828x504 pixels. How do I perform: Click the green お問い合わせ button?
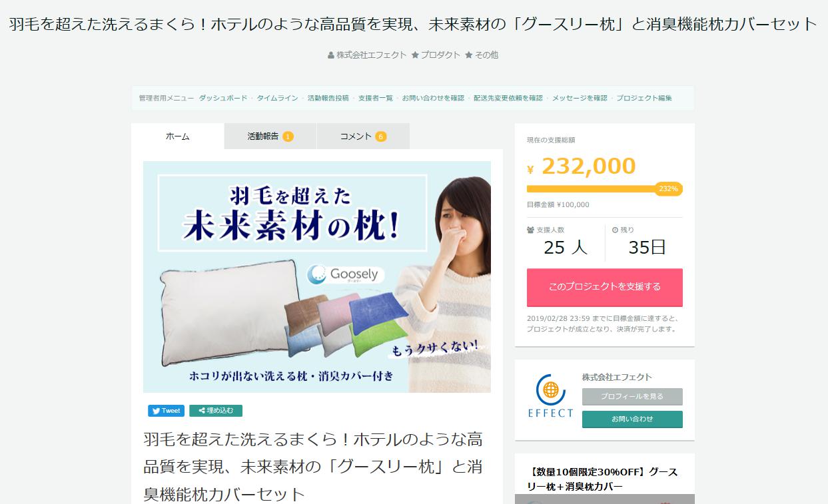pyautogui.click(x=632, y=419)
